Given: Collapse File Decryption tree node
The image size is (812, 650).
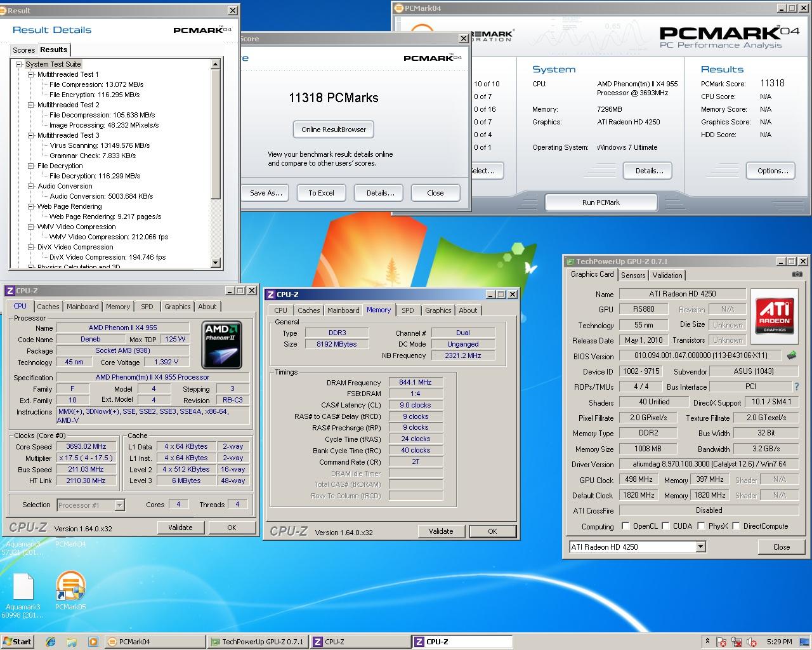Looking at the screenshot, I should [x=30, y=166].
